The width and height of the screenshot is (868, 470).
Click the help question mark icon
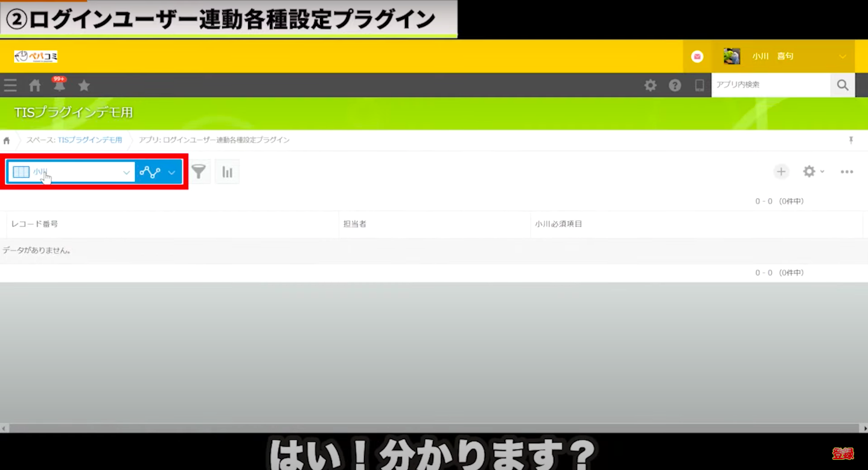675,85
